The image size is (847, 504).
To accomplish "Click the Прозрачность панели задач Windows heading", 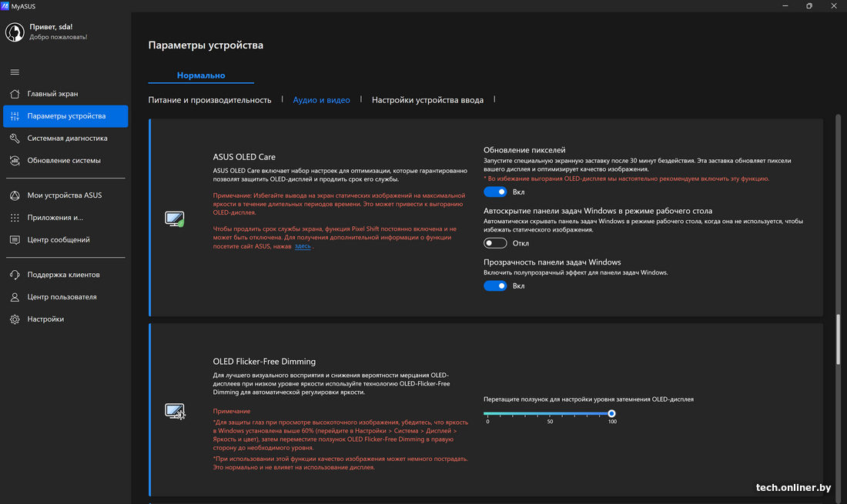I will 552,262.
